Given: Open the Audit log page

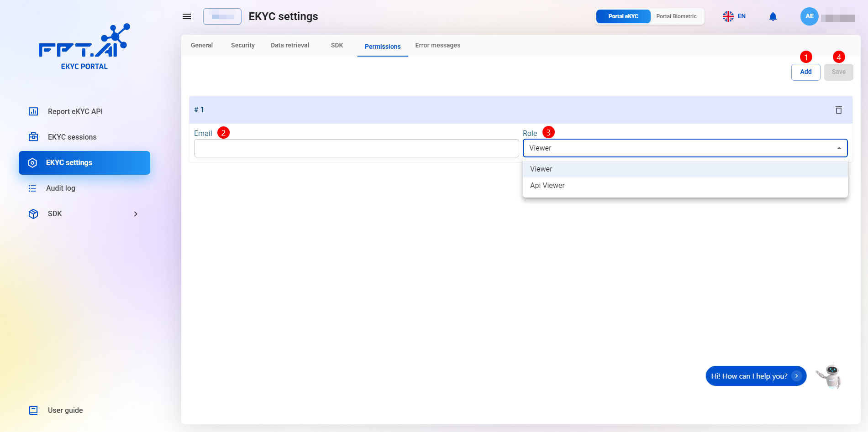Looking at the screenshot, I should coord(60,188).
